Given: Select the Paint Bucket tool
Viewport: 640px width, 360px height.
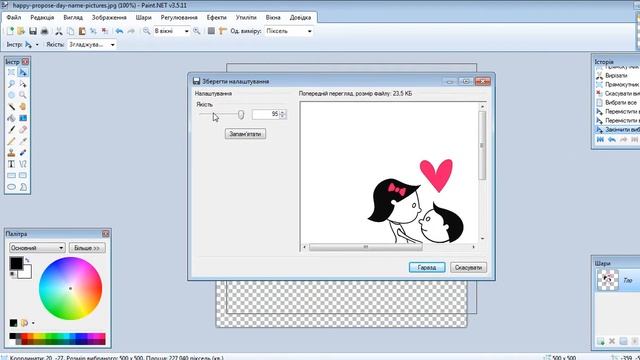Looking at the screenshot, I should (11, 118).
